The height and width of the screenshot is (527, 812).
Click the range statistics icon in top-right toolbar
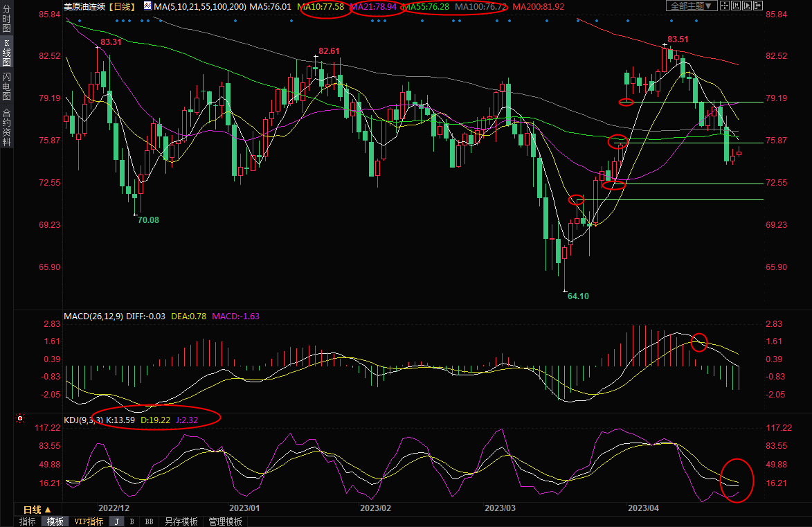pos(737,6)
